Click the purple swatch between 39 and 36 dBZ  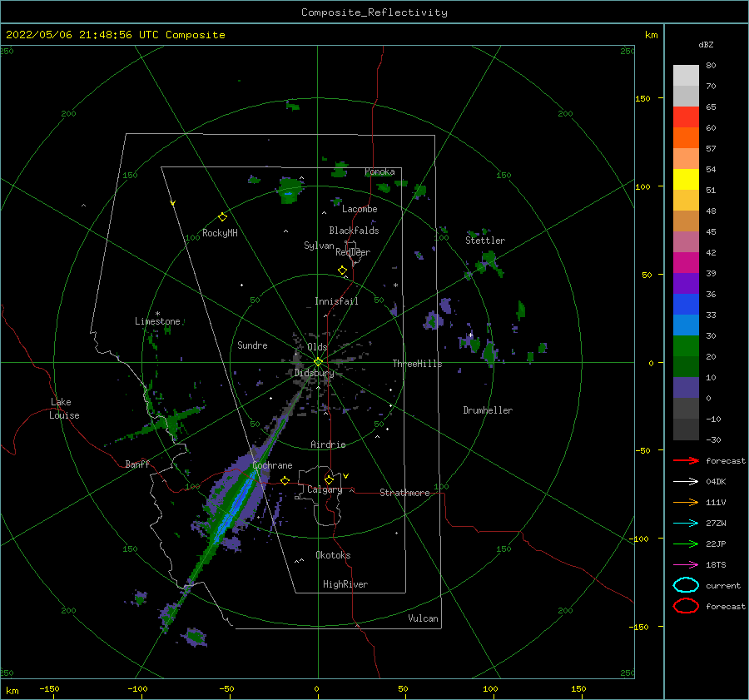686,283
